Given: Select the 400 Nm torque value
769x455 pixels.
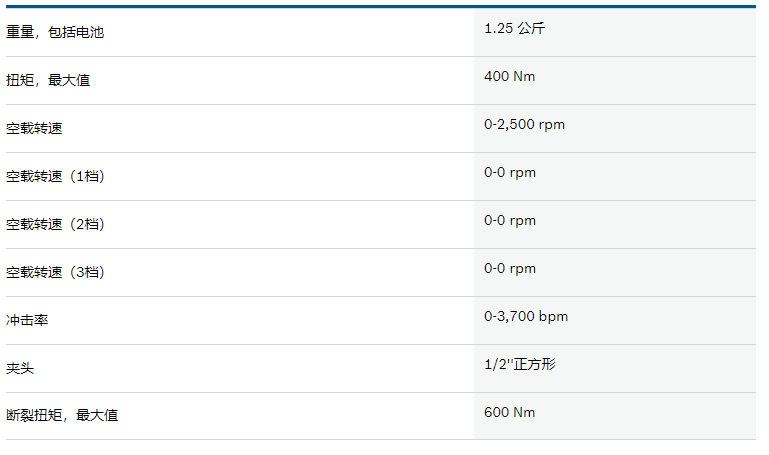Looking at the screenshot, I should point(510,76).
